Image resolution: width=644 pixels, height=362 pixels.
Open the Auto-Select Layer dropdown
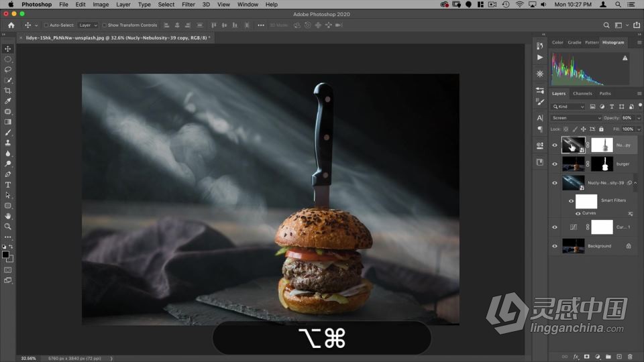click(88, 25)
